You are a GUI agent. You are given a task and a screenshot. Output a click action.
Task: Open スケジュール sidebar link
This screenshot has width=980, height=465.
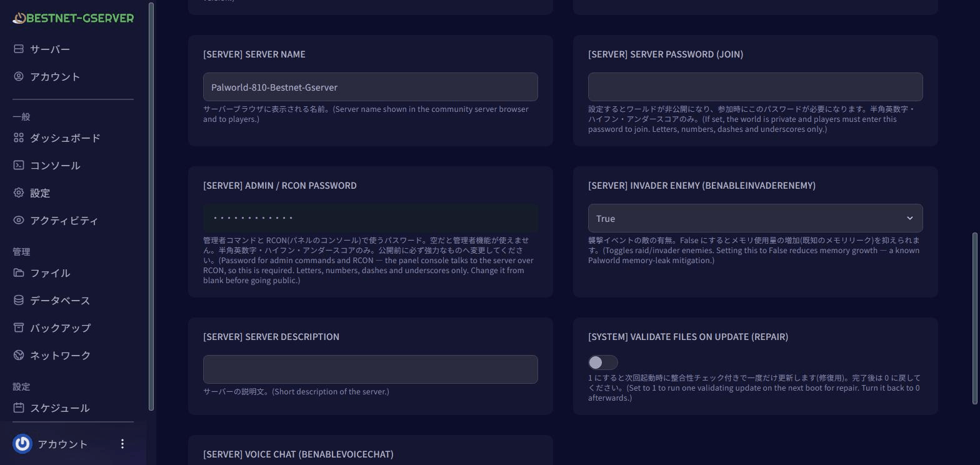click(x=60, y=407)
